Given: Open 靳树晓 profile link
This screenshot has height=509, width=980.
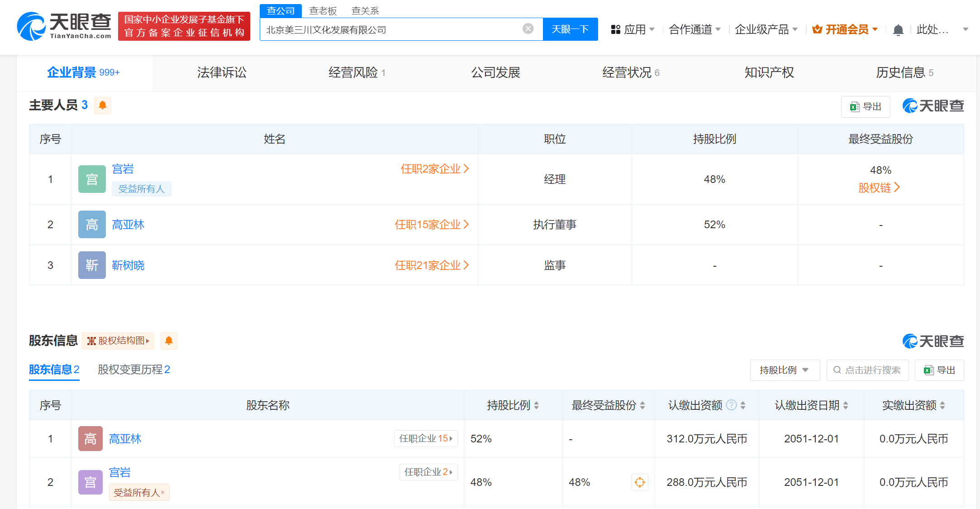Looking at the screenshot, I should click(x=128, y=265).
